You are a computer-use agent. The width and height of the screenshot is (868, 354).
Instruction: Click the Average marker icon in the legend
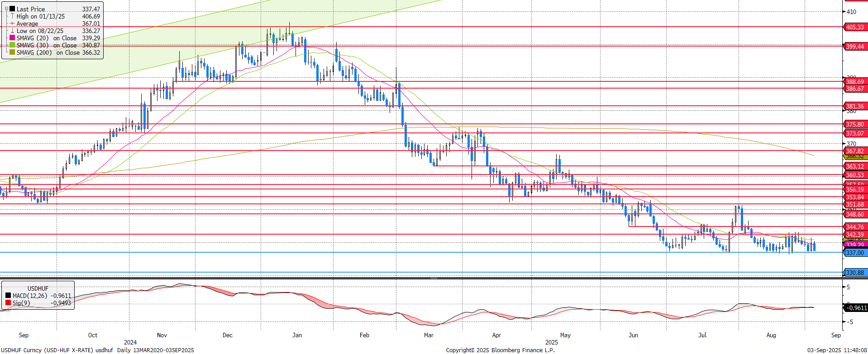(x=13, y=24)
